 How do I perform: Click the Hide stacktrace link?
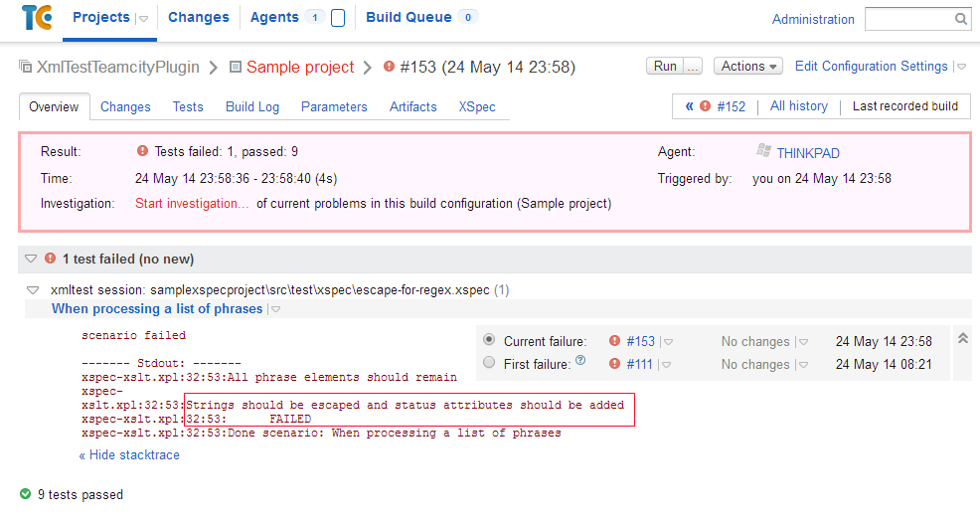[129, 455]
